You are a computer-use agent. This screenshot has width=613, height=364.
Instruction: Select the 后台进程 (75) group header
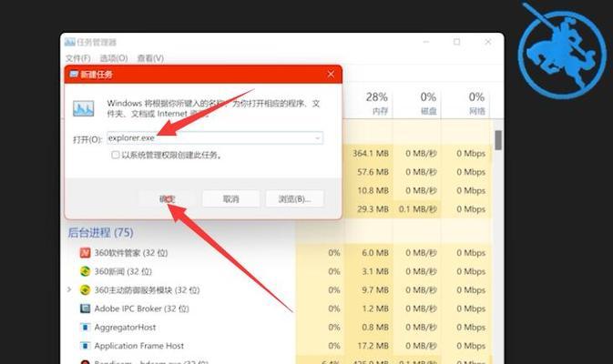(x=100, y=233)
